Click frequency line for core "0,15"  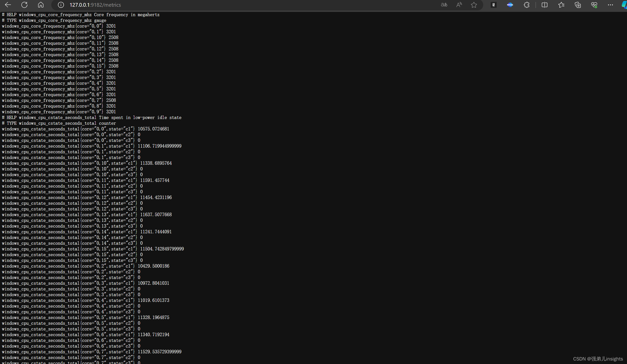pos(60,66)
